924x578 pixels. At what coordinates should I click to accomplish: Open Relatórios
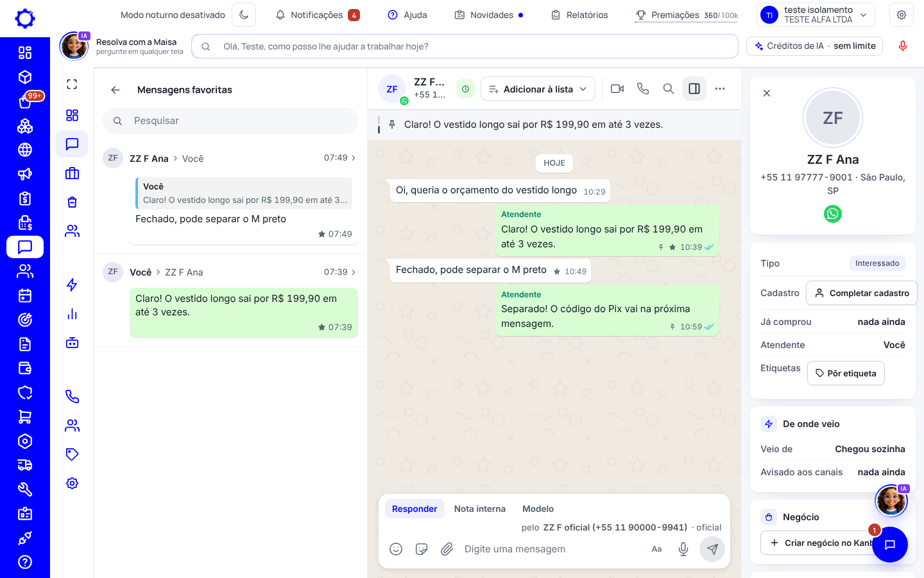tap(579, 15)
